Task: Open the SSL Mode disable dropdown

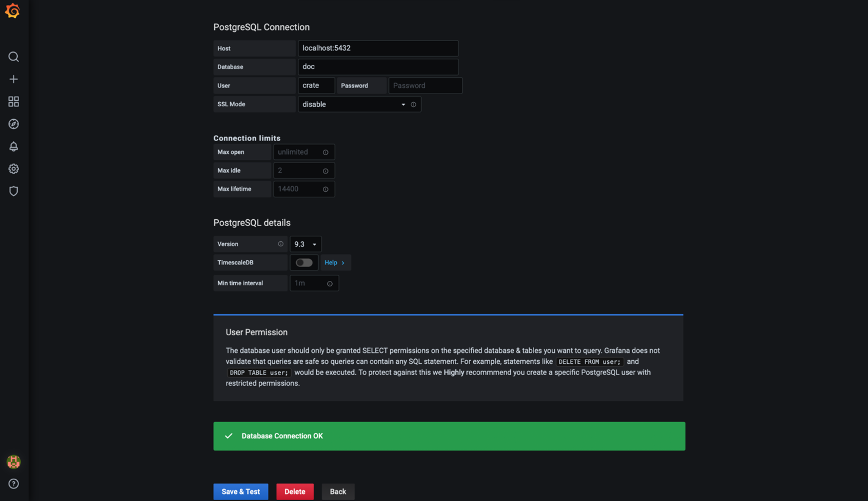Action: [x=359, y=104]
